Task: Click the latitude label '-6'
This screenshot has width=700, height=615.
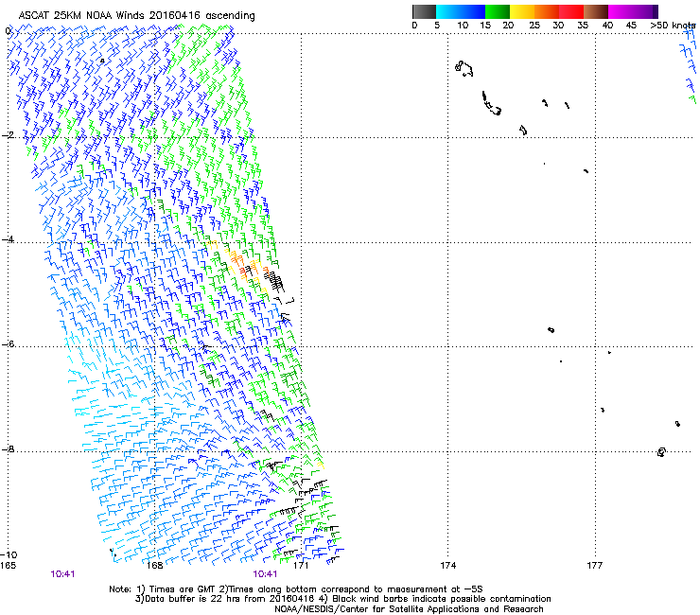Action: click(x=9, y=344)
